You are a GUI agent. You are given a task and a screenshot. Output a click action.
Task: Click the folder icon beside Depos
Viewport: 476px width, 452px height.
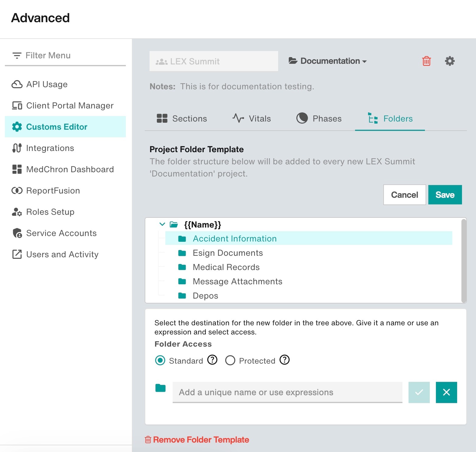click(182, 296)
